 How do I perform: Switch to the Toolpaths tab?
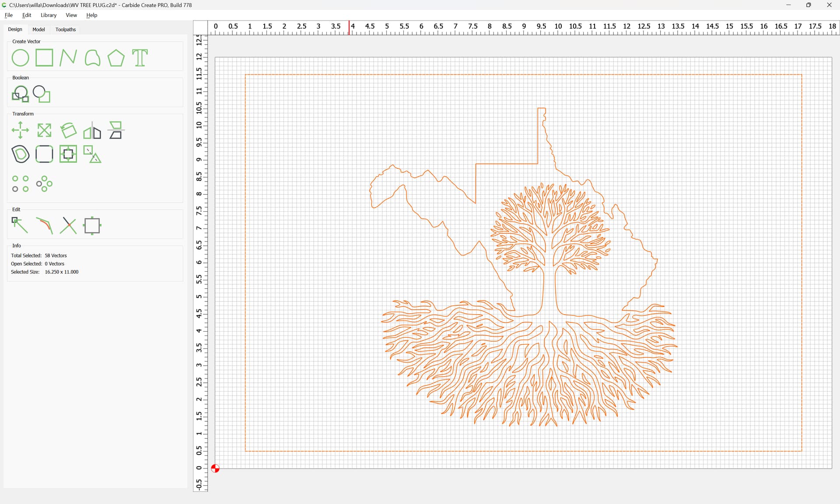pyautogui.click(x=66, y=29)
